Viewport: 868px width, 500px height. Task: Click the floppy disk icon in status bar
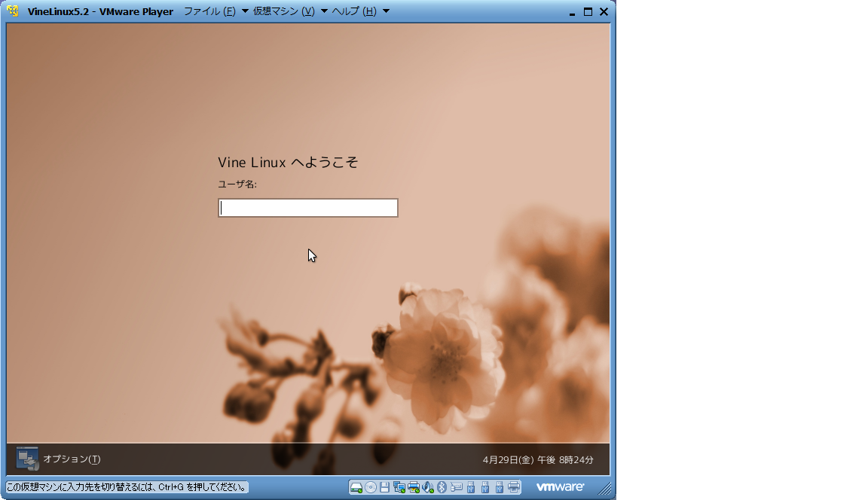385,487
